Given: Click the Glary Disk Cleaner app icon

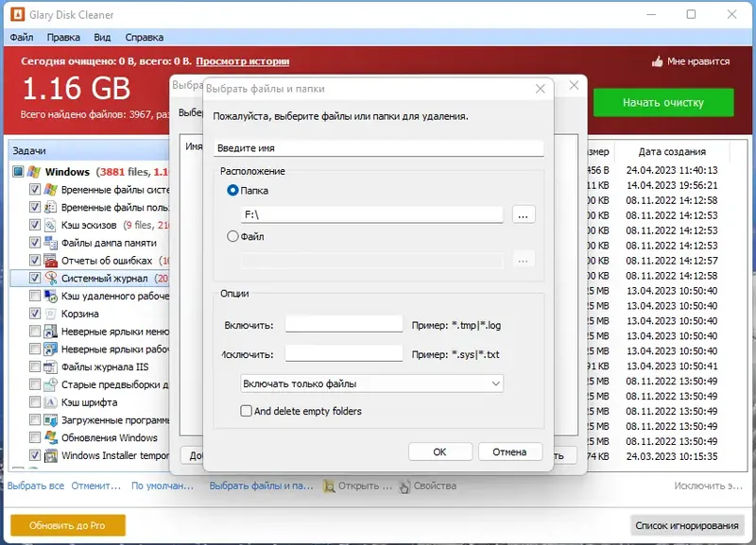Looking at the screenshot, I should 17,14.
